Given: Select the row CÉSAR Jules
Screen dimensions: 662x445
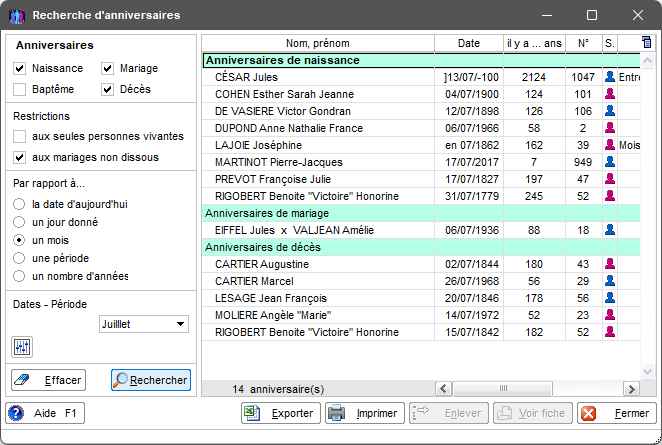Looking at the screenshot, I should pyautogui.click(x=421, y=77).
